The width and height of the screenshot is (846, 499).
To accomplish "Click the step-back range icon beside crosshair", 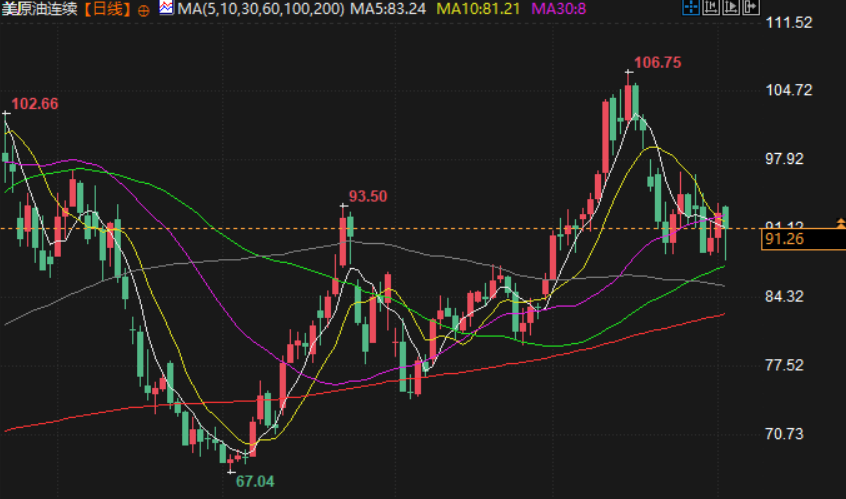I will (711, 8).
